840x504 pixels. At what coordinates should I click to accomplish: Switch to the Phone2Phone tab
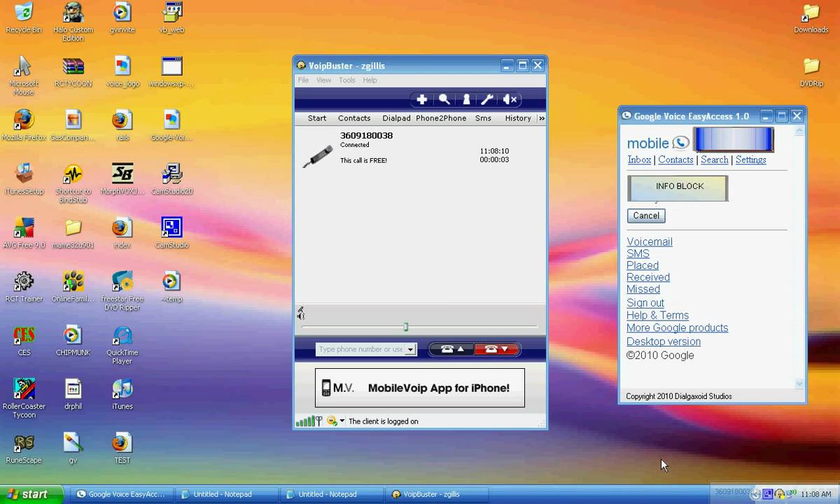click(x=441, y=118)
